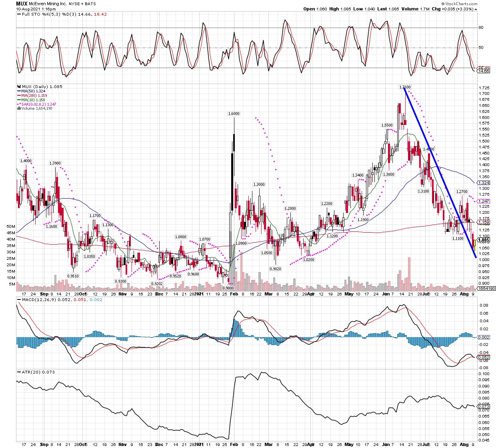Click the 50 level label on stochastic panel

[481, 48]
